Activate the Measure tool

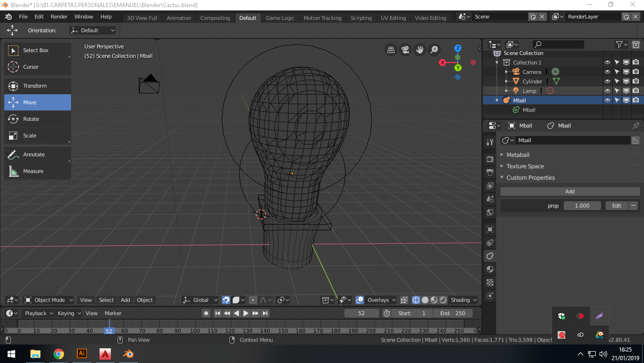click(x=37, y=171)
